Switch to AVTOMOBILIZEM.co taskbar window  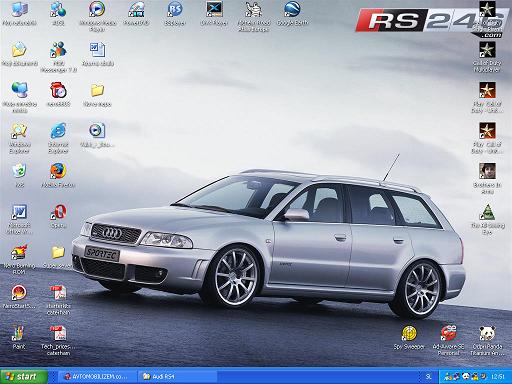98,377
